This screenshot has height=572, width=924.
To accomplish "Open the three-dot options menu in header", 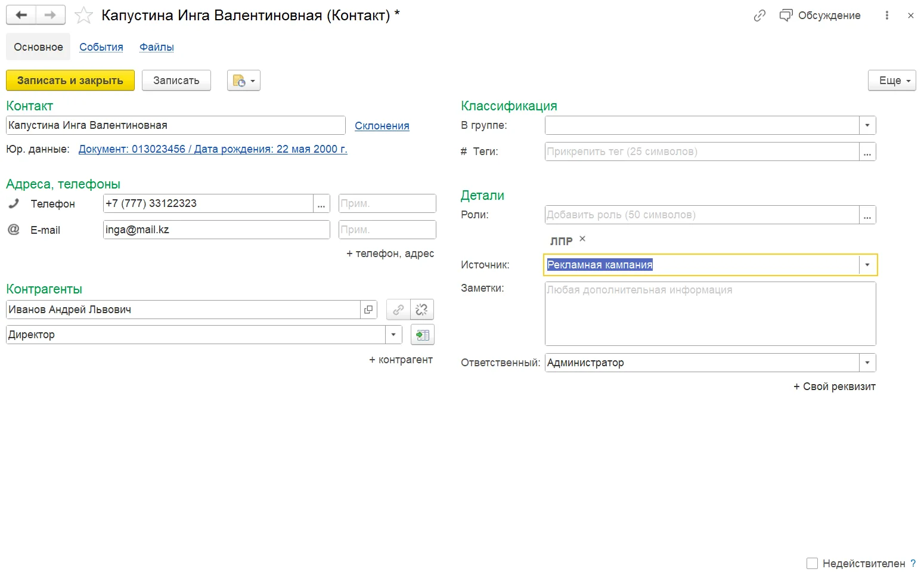I will (887, 16).
